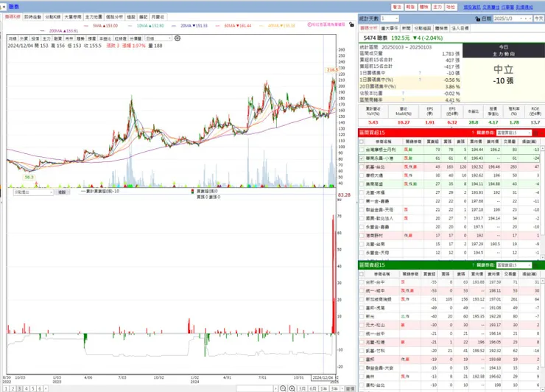
Task: Open the 日期 date picker dropdown
Action: pos(521,18)
